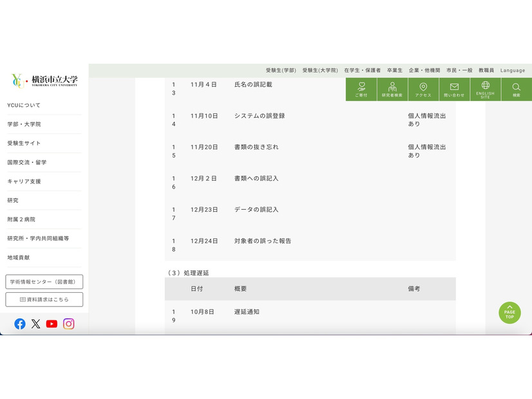Open the Facebook icon link

pyautogui.click(x=20, y=324)
